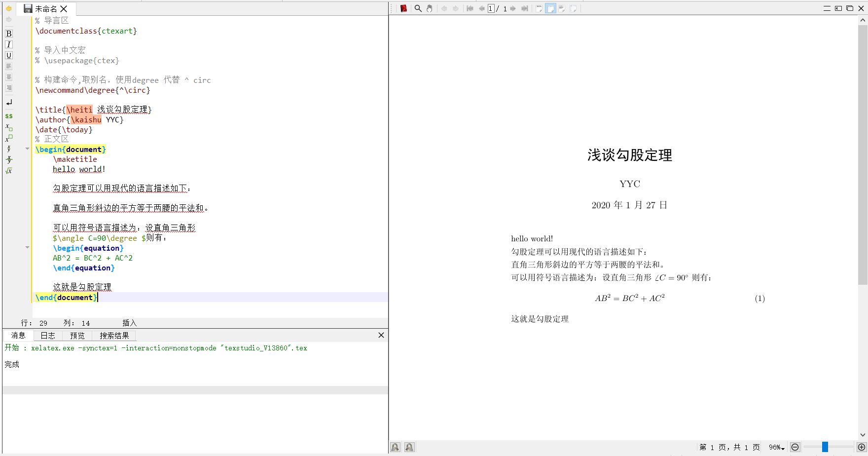Insert inline math with the $$ icon
Viewport: 868px width, 456px height.
[8, 116]
